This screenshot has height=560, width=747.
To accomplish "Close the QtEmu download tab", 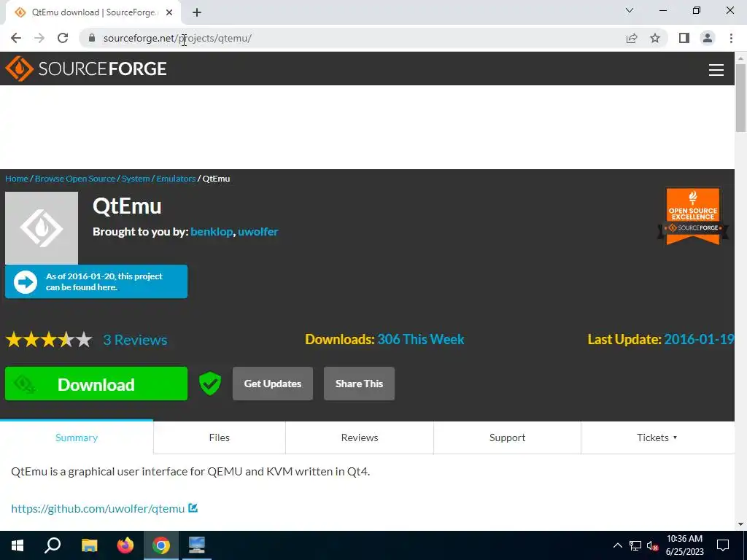I will [x=169, y=12].
